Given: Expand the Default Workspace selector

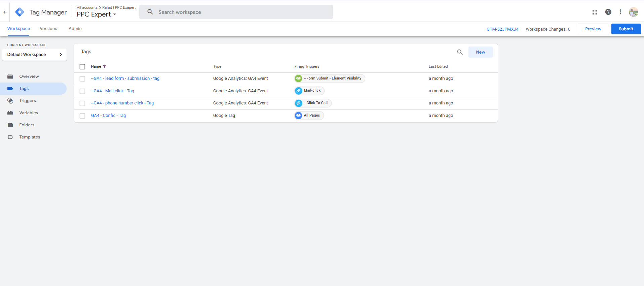Looking at the screenshot, I should coord(34,55).
